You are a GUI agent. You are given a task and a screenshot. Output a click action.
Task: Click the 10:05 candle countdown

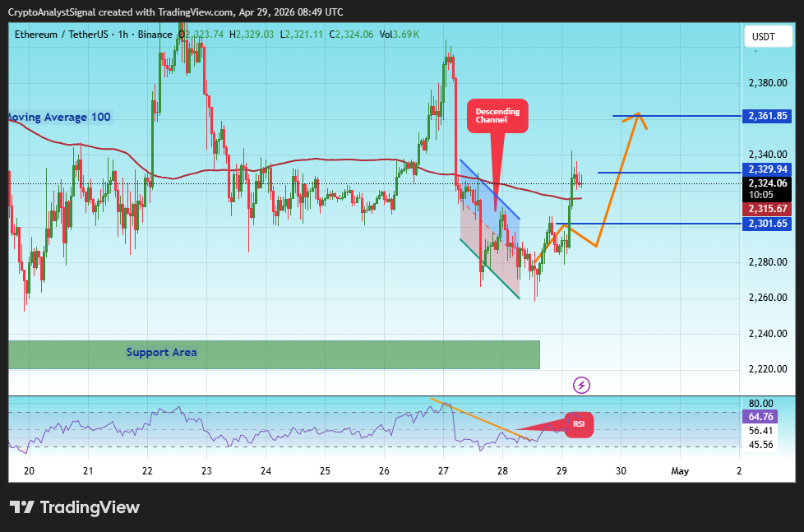(761, 195)
